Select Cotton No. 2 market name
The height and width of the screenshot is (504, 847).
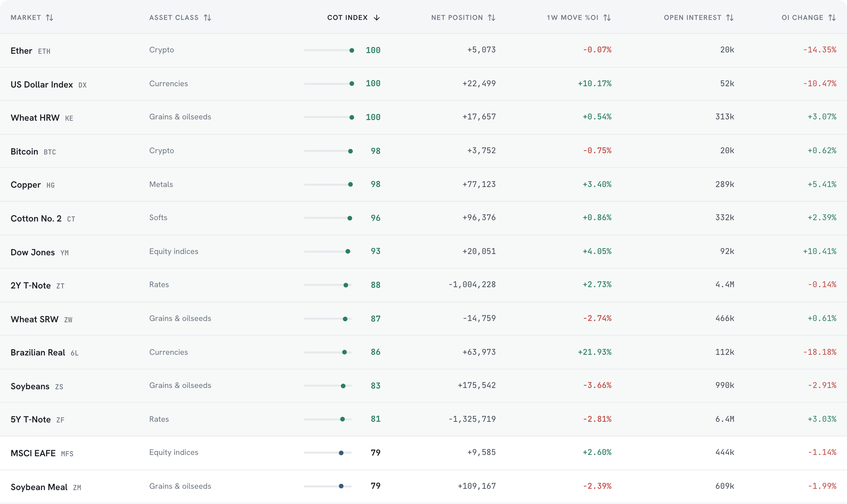36,219
